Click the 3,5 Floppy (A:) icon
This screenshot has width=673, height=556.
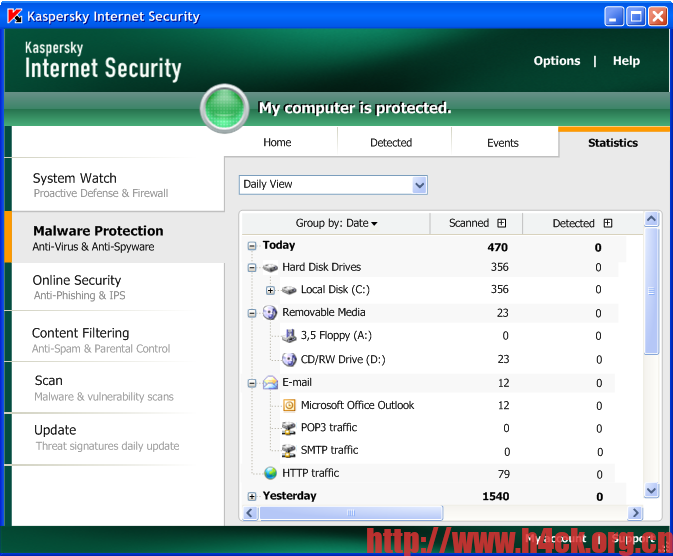[289, 335]
